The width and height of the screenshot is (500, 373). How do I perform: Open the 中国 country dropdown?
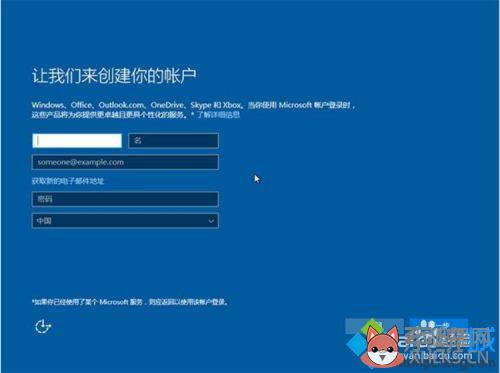coord(125,221)
